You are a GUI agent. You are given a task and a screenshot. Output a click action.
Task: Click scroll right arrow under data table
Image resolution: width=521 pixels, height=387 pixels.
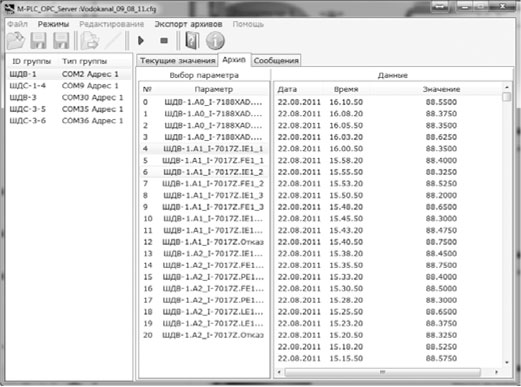click(x=497, y=372)
